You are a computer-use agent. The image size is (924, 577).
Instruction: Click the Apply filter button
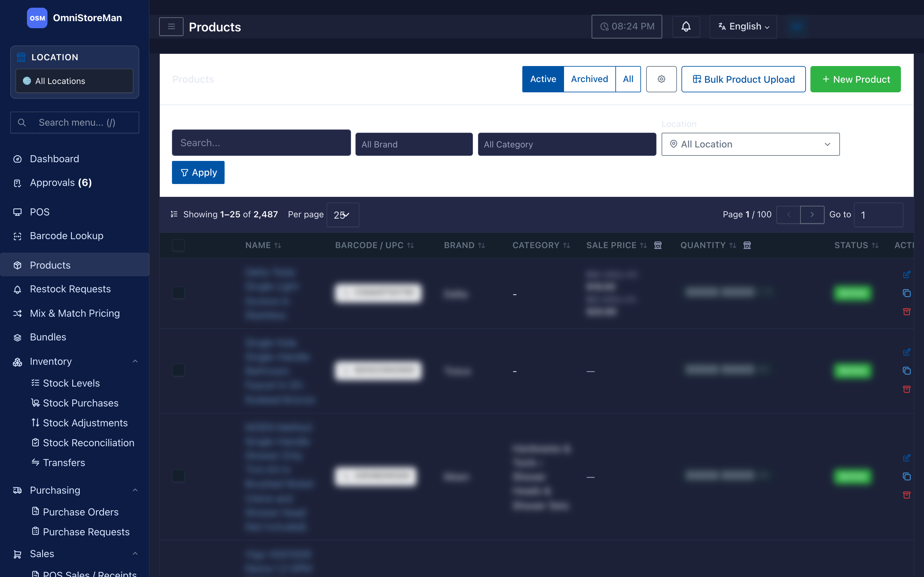pos(198,172)
